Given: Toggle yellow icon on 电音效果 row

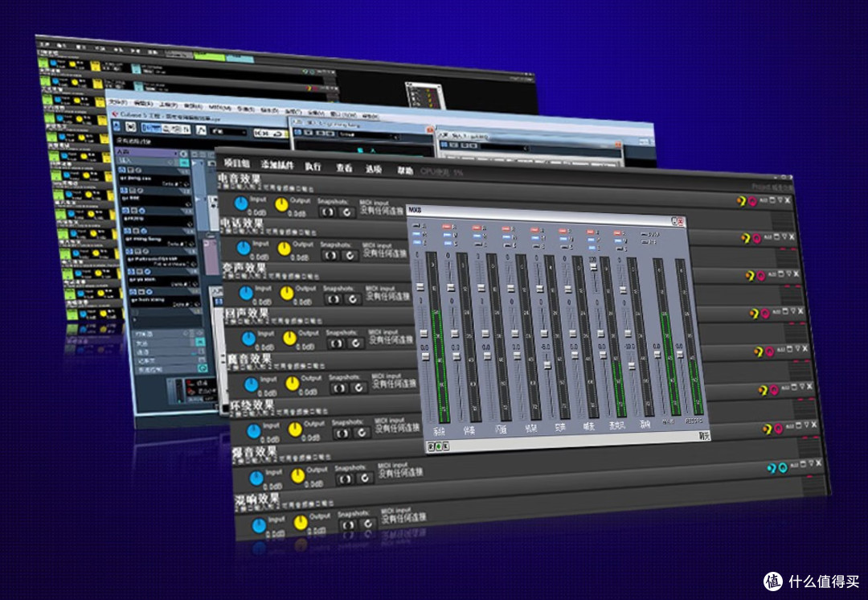Looking at the screenshot, I should click(x=742, y=200).
